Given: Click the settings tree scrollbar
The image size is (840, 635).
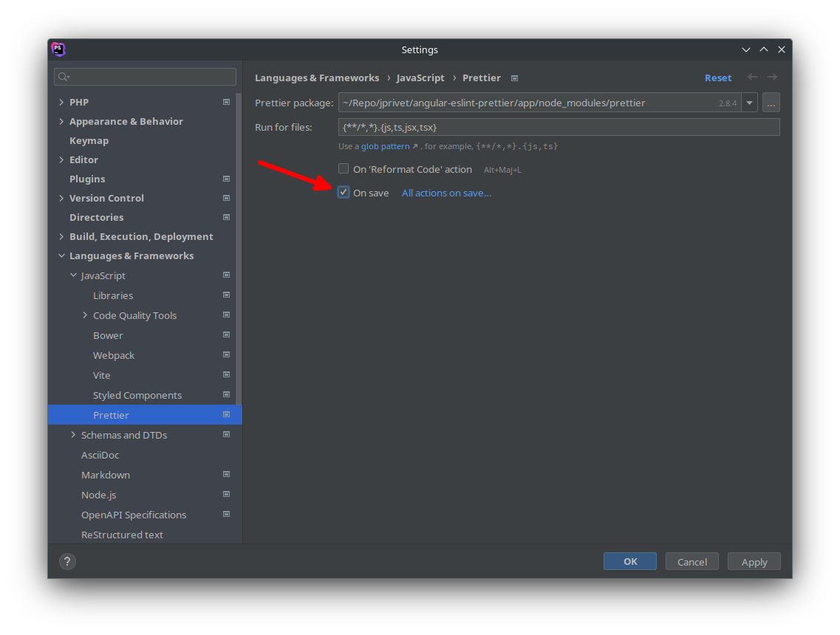Looking at the screenshot, I should pyautogui.click(x=239, y=249).
